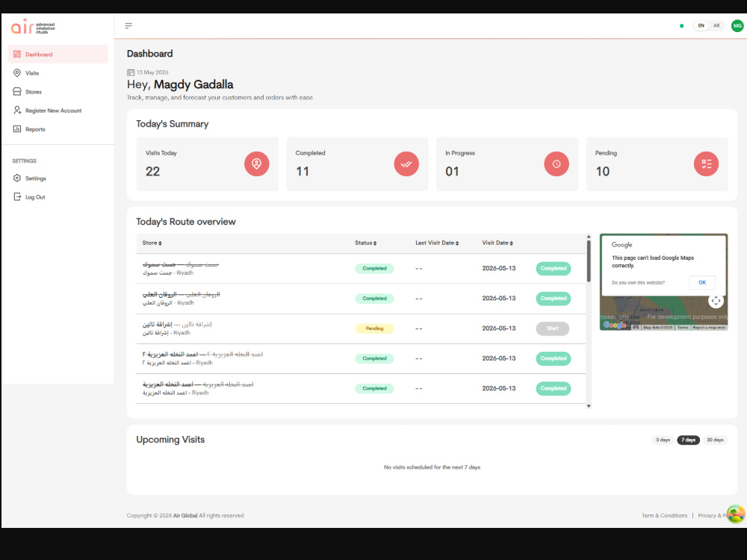747x560 pixels.
Task: Click the In Progress clock icon
Action: [557, 164]
